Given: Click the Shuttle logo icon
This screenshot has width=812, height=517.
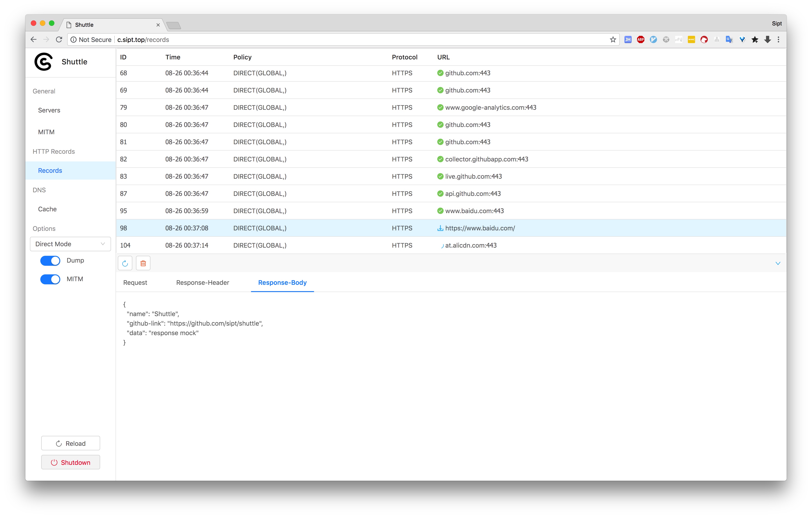Looking at the screenshot, I should [x=43, y=62].
